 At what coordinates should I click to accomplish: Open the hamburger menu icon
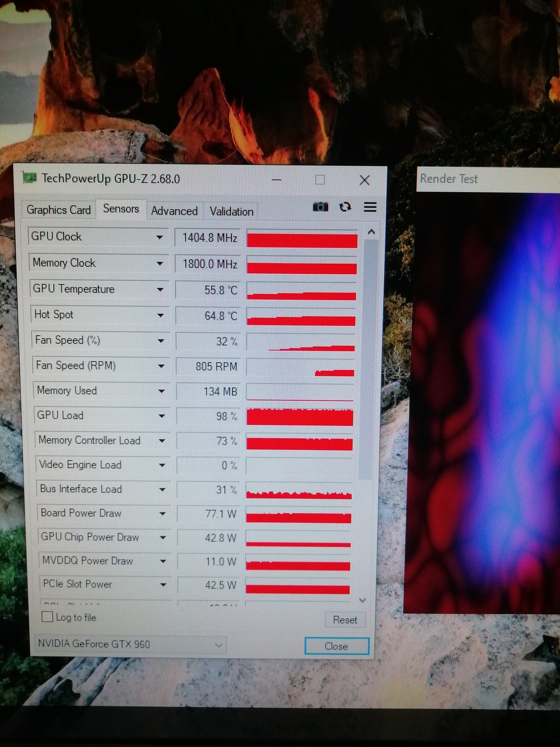coord(370,207)
